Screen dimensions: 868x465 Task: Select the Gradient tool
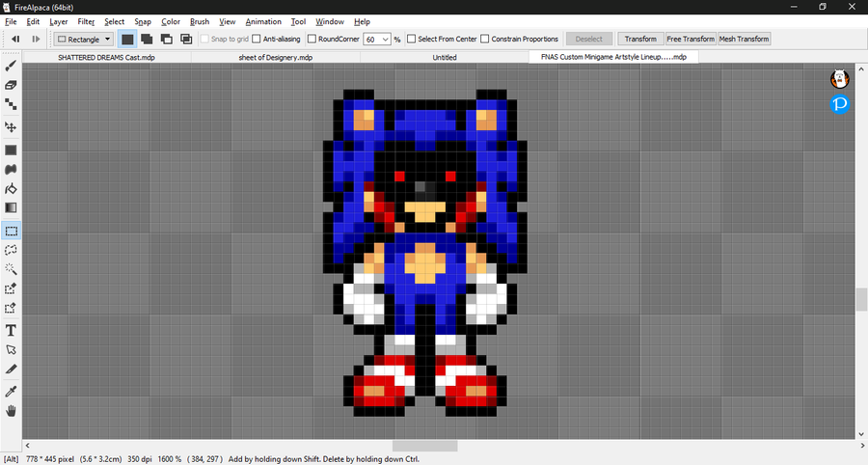pos(11,207)
